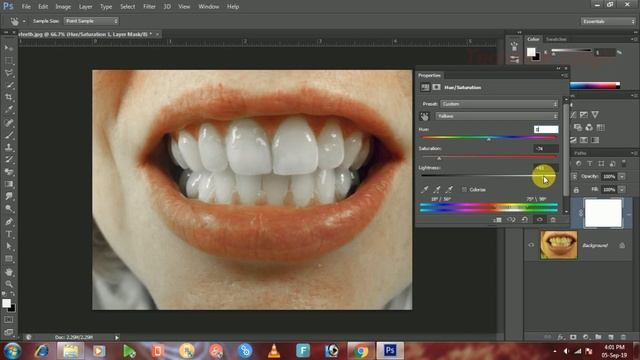The height and width of the screenshot is (360, 640).
Task: Click view previous state icon in Properties
Action: [x=511, y=220]
